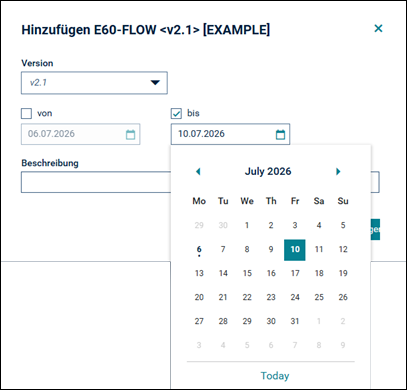Select July 4 in the calendar
This screenshot has width=407, height=390.
(x=319, y=225)
